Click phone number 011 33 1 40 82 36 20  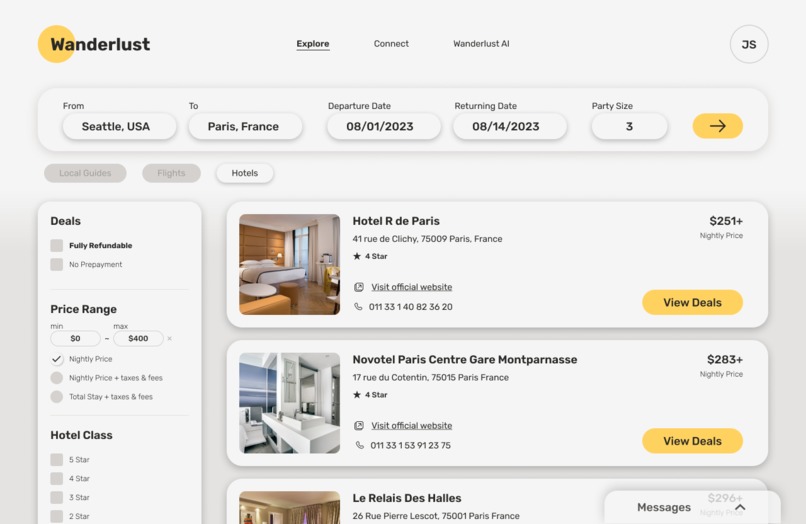[411, 307]
